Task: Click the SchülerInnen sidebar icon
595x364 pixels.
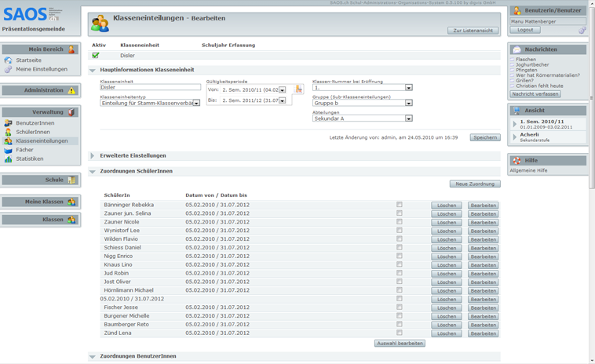Action: [x=8, y=132]
